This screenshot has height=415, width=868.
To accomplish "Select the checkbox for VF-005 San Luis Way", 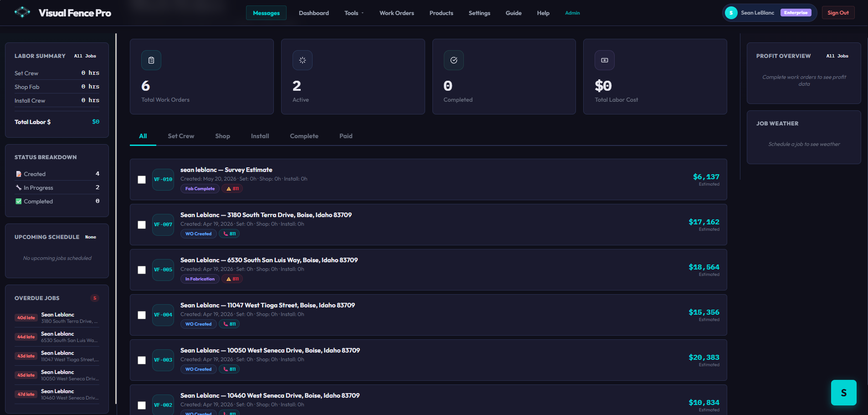I will (x=142, y=270).
